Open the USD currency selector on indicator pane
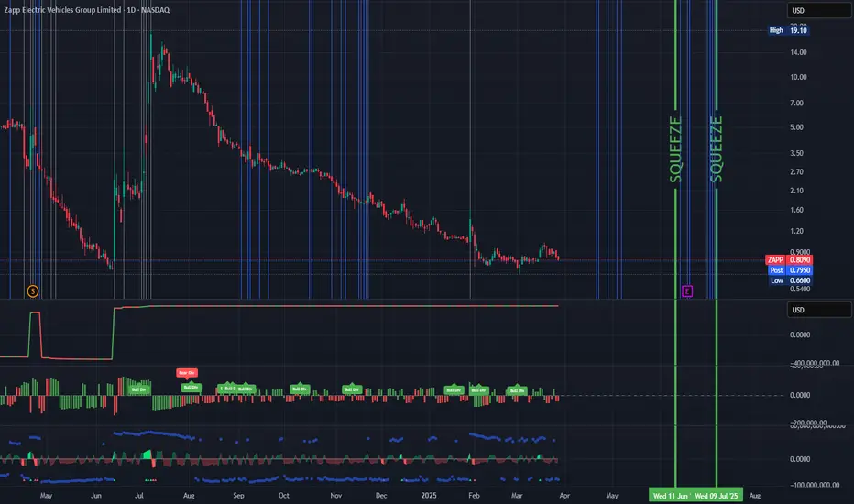This screenshot has height=504, width=854. tap(819, 310)
